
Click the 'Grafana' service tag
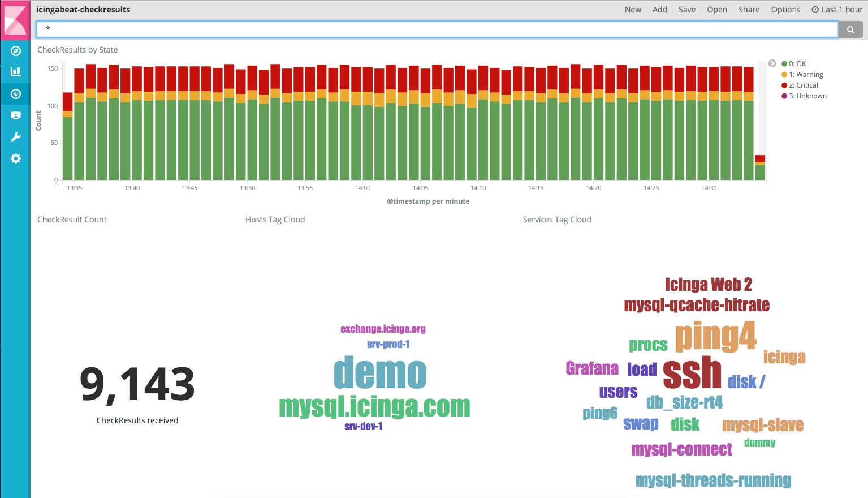click(x=592, y=368)
